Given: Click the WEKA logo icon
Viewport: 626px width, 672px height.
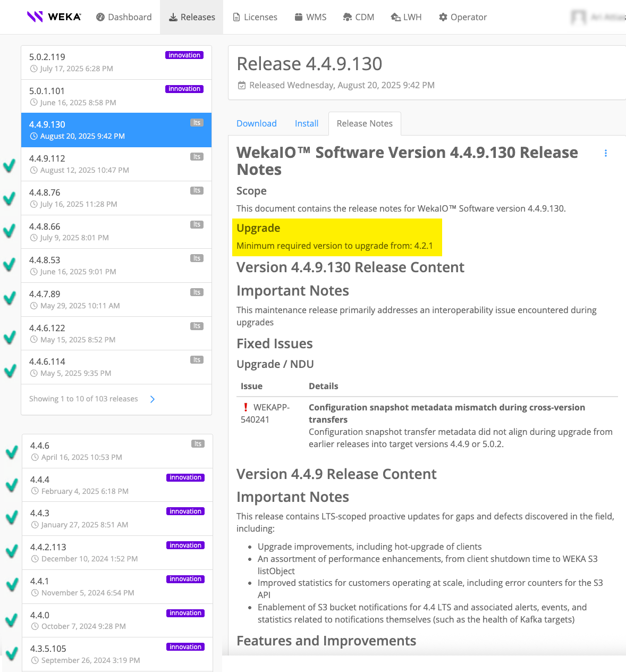Looking at the screenshot, I should coord(35,17).
